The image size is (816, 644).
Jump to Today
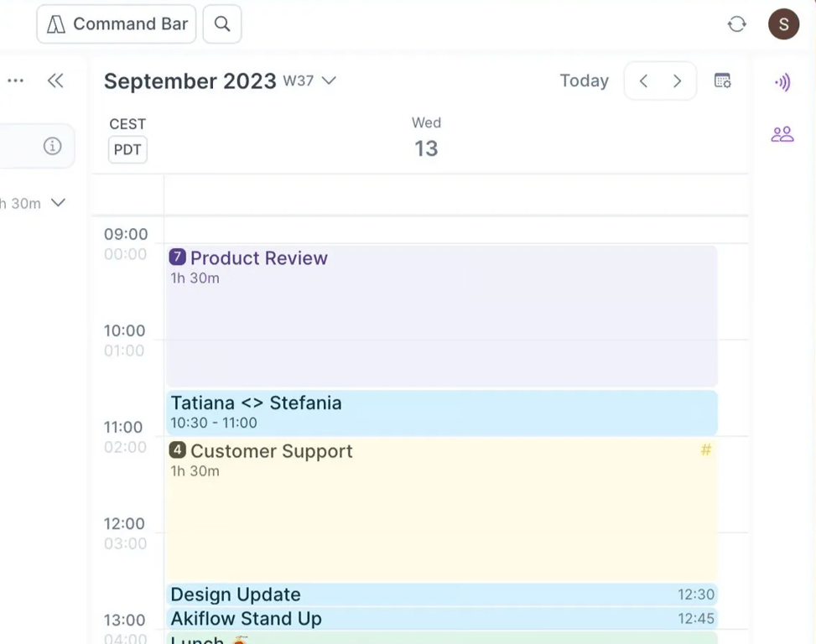(584, 80)
